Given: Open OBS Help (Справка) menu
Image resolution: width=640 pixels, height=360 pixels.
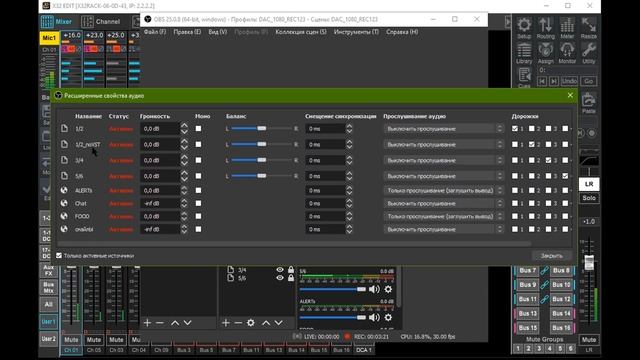Looking at the screenshot, I should [402, 32].
